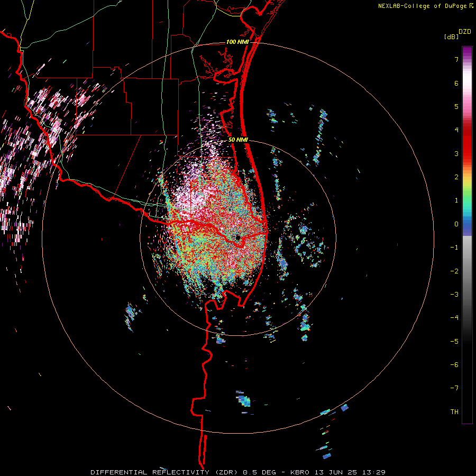Click the -5 value on the color scale

coord(454,342)
